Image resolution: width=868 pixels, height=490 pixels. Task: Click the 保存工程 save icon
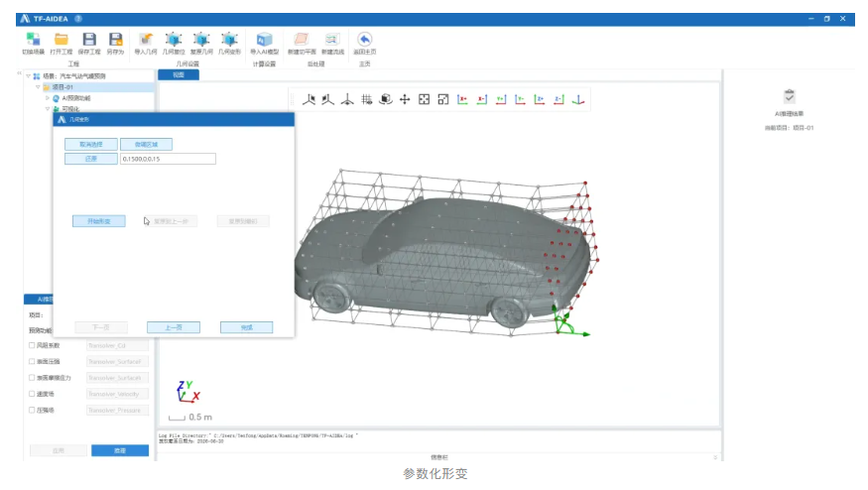[88, 40]
